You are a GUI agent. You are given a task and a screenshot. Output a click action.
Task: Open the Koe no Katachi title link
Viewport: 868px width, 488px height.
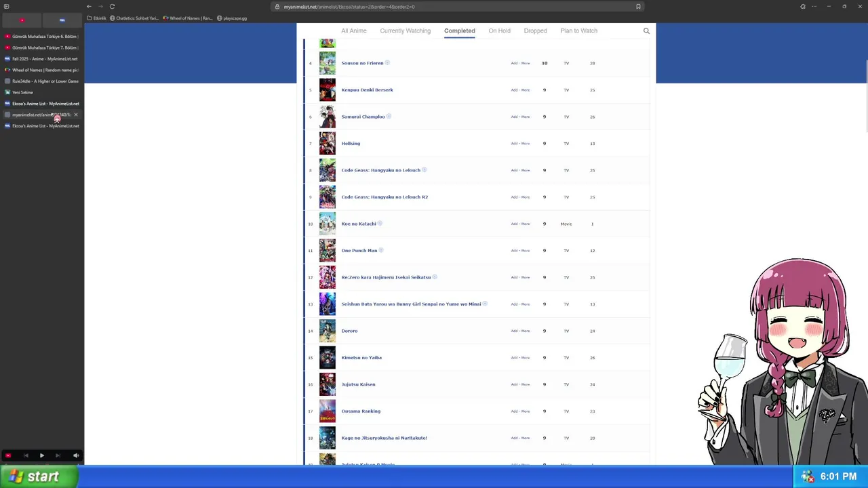(x=359, y=224)
